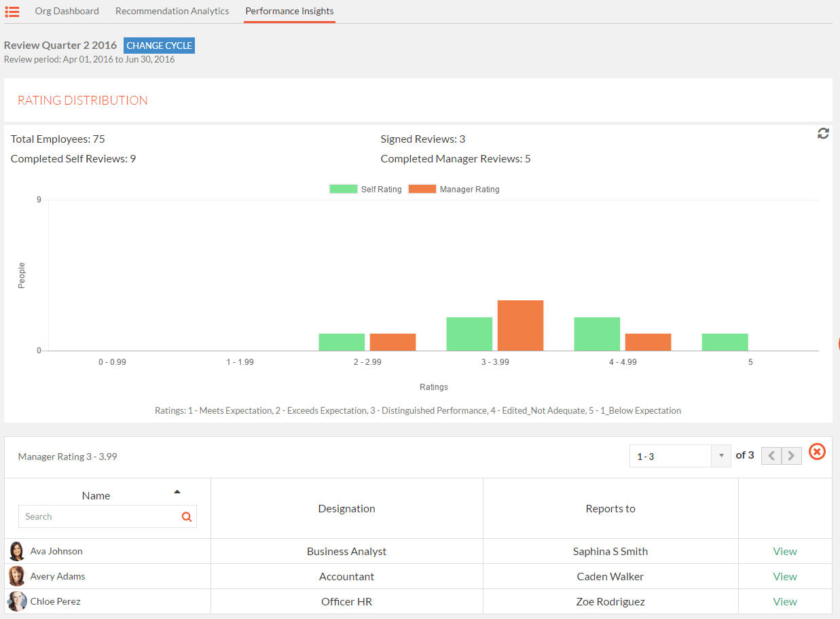Click the search magnifier icon
Screen dimensions: 840x619
pyautogui.click(x=187, y=517)
